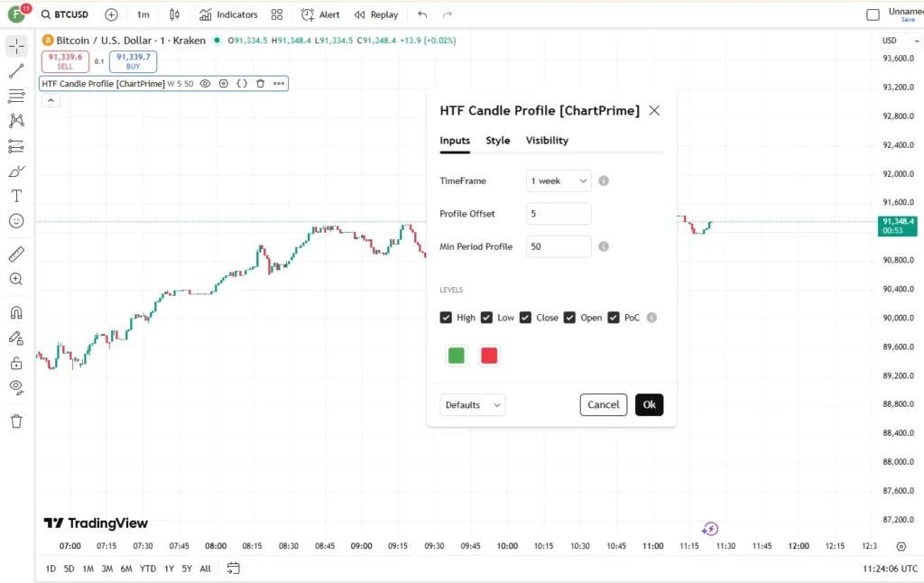Open layout setup square icon
Image resolution: width=924 pixels, height=583 pixels.
pos(873,14)
